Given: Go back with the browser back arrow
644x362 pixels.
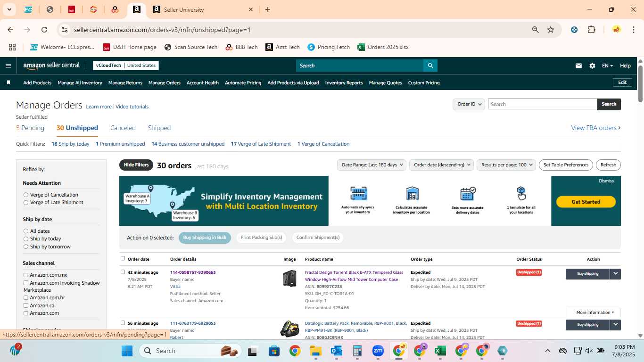Looking at the screenshot, I should coord(10,30).
